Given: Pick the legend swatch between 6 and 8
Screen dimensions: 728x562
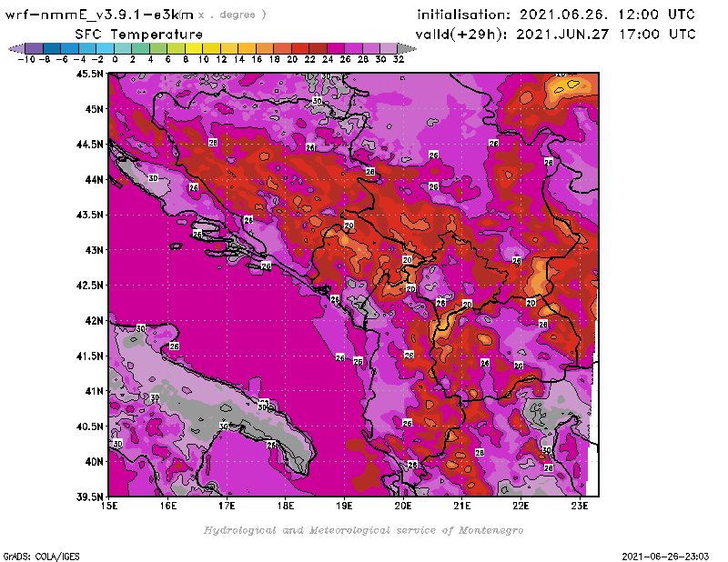Looking at the screenshot, I should tap(176, 48).
